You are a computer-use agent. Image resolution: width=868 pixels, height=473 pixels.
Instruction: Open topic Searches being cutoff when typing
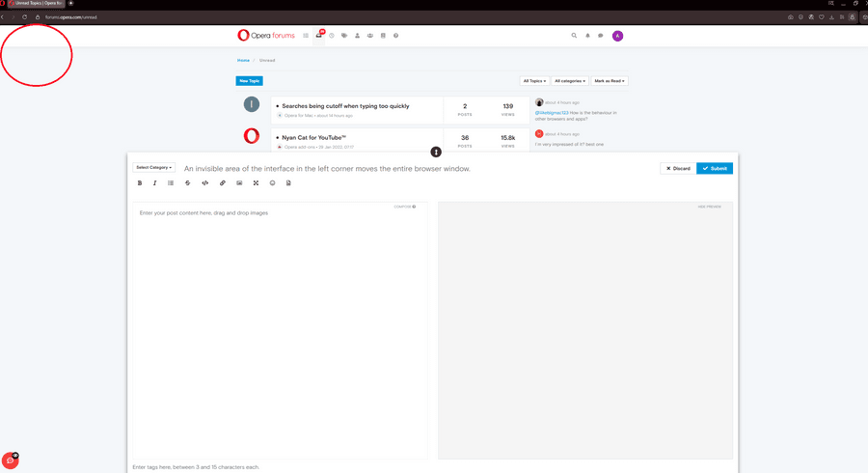pyautogui.click(x=345, y=106)
